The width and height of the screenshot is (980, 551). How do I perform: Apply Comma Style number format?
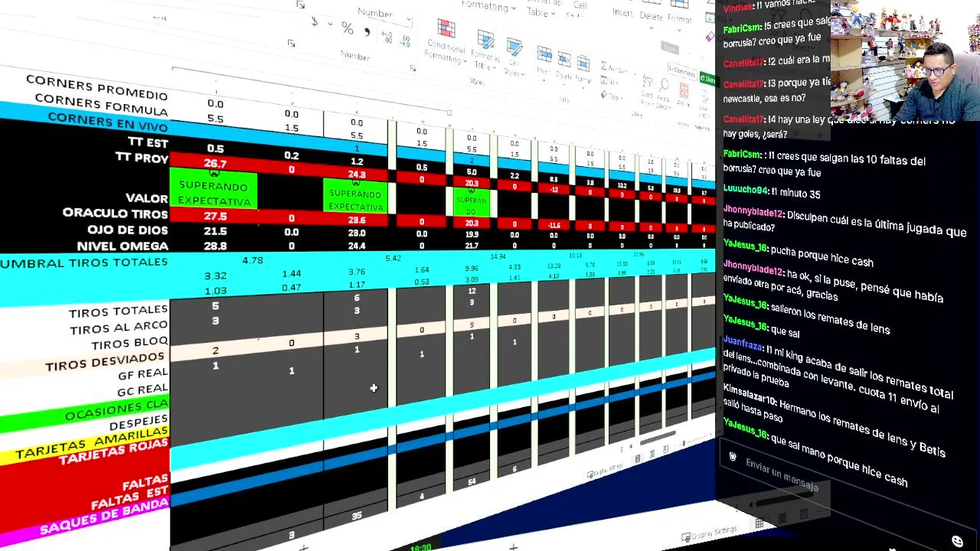click(367, 32)
